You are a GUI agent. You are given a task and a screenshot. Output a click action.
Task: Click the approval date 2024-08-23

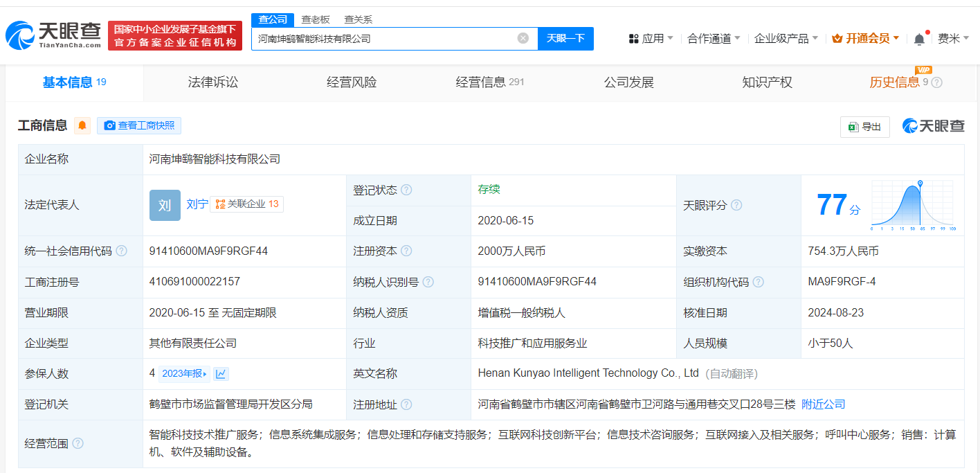[835, 313]
